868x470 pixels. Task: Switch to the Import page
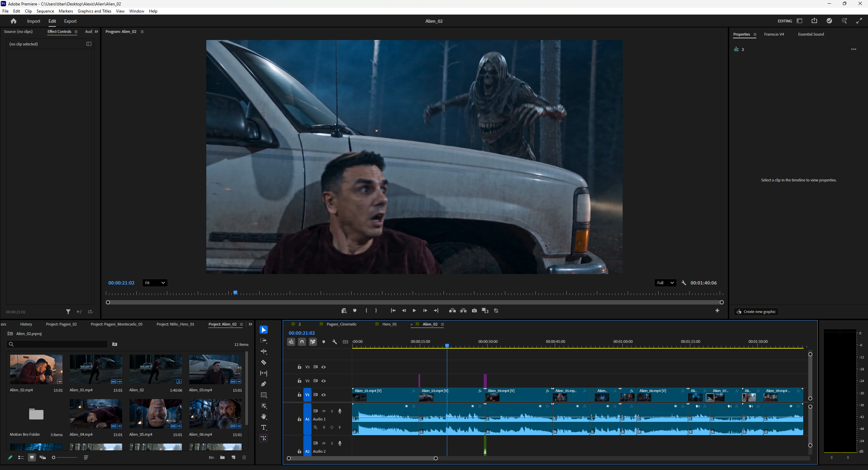point(34,21)
